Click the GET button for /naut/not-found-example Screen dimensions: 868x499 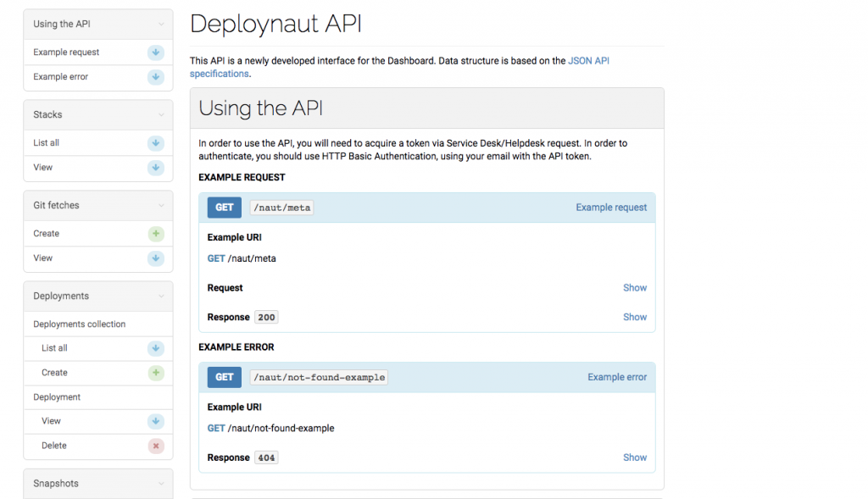click(225, 377)
